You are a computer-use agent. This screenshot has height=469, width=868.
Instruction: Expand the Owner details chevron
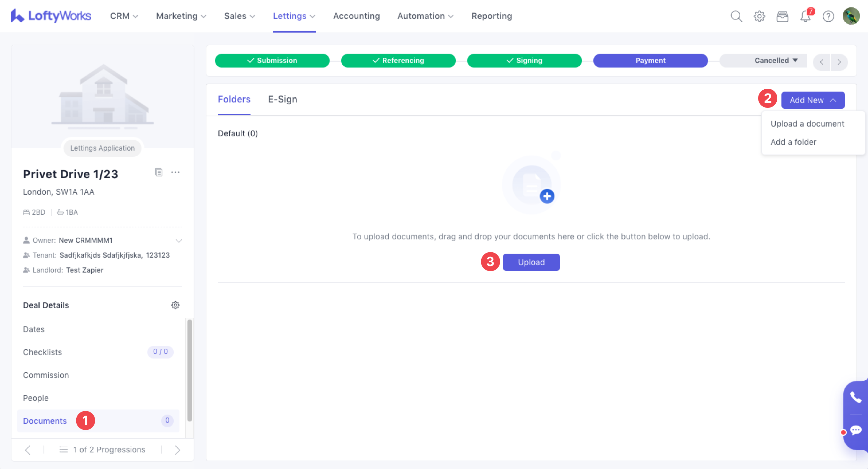click(179, 241)
